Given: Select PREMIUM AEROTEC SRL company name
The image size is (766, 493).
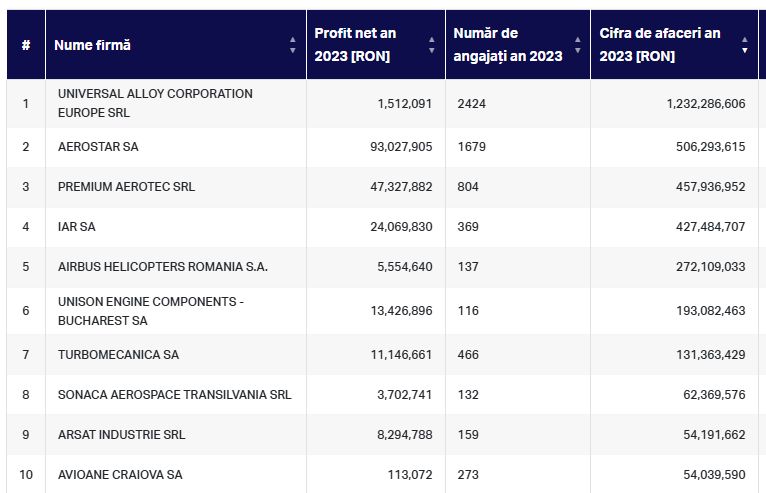Looking at the screenshot, I should click(x=126, y=187).
